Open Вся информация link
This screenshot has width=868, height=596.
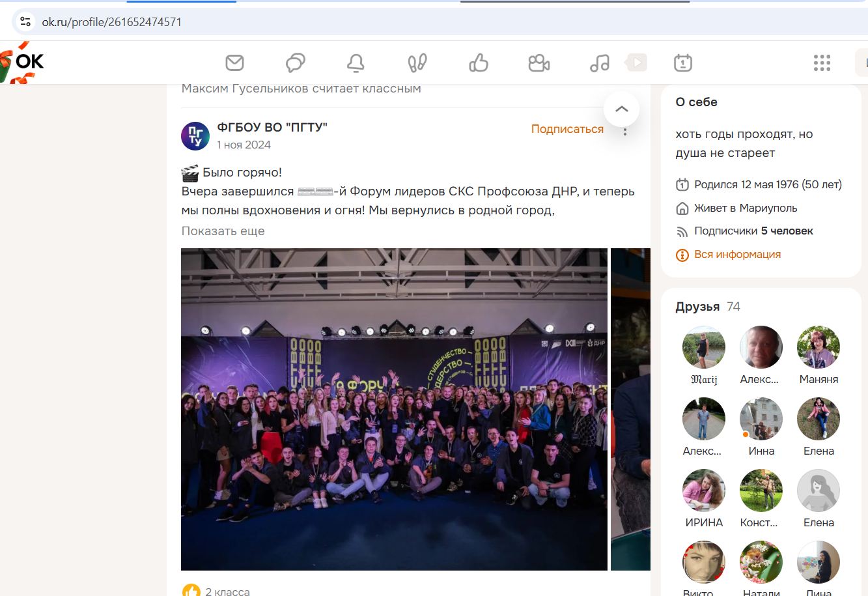[x=737, y=254]
